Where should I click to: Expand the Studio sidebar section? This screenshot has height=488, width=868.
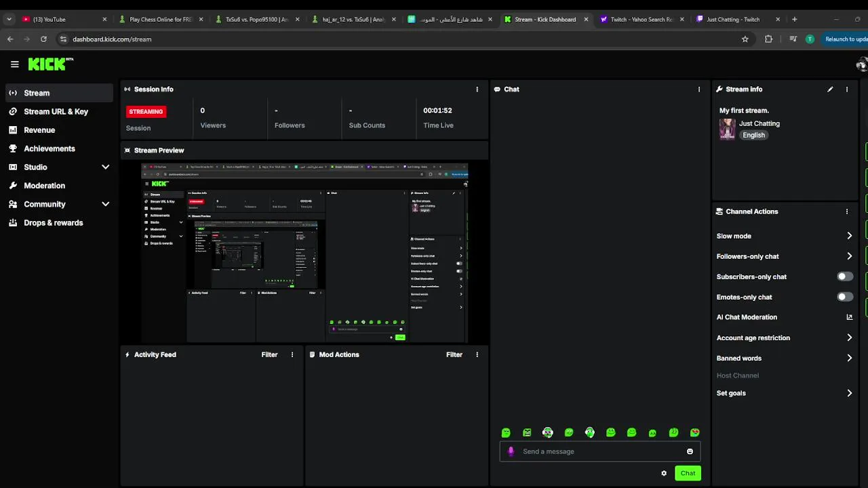[x=105, y=167]
